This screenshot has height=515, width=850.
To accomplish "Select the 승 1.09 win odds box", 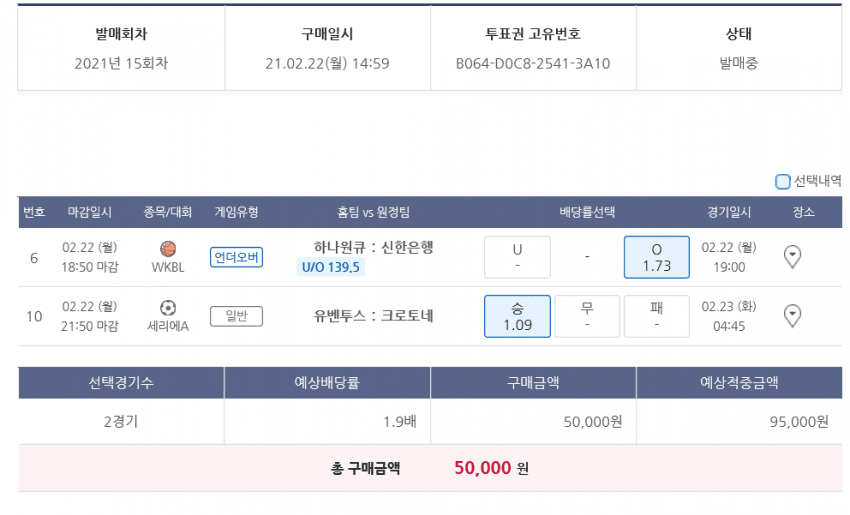I will click(517, 316).
